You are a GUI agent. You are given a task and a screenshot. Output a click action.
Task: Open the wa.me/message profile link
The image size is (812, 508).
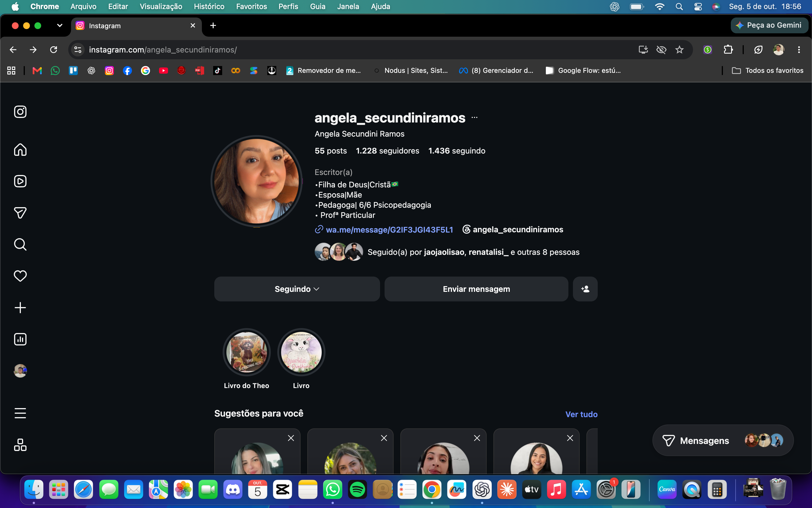click(389, 229)
